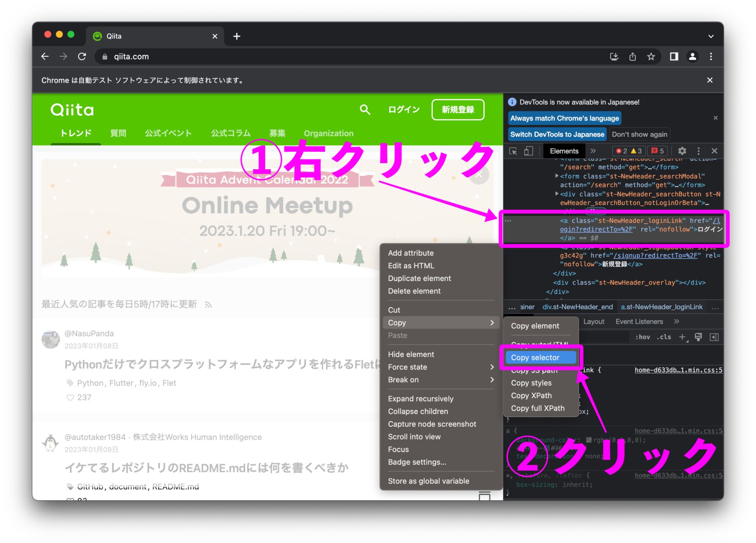The width and height of the screenshot is (756, 543).
Task: Expand the Copy submenu arrow
Action: click(x=492, y=323)
